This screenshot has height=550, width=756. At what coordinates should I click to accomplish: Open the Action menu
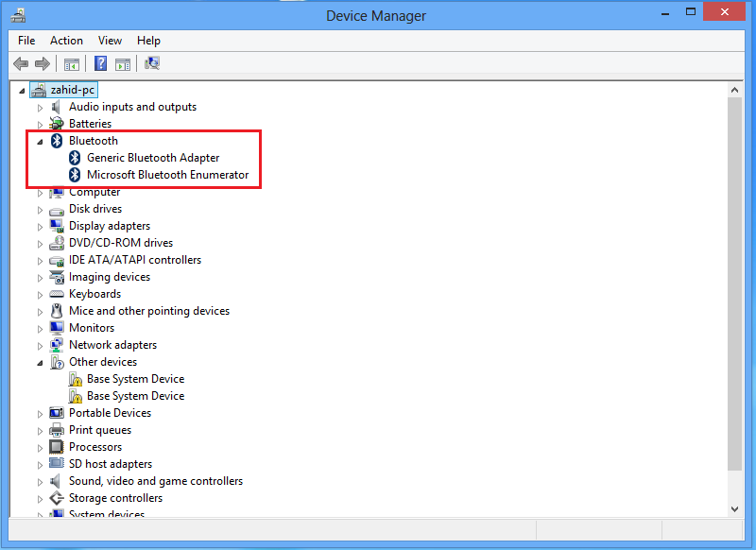click(66, 41)
